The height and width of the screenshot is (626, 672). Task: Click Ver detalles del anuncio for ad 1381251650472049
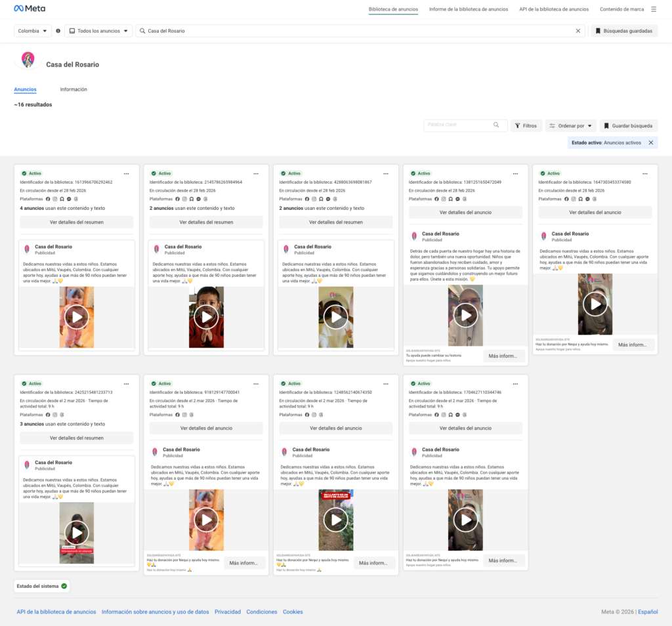[465, 212]
